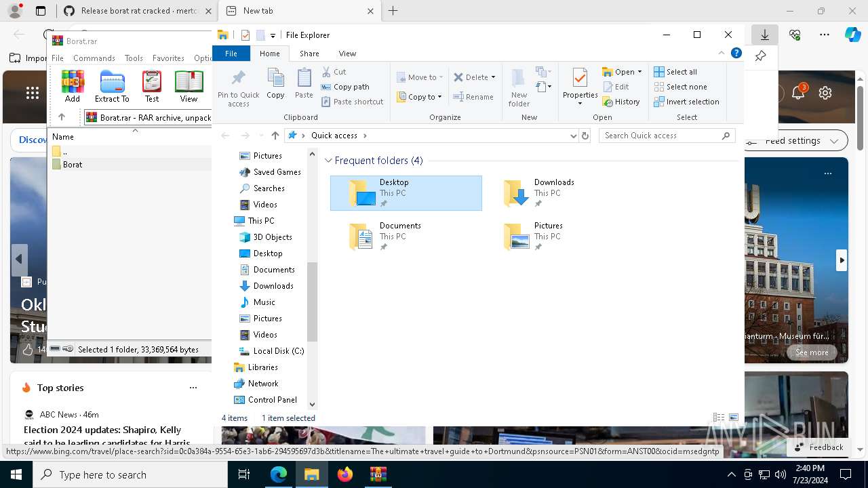Click Rename in the Organize group

(473, 97)
